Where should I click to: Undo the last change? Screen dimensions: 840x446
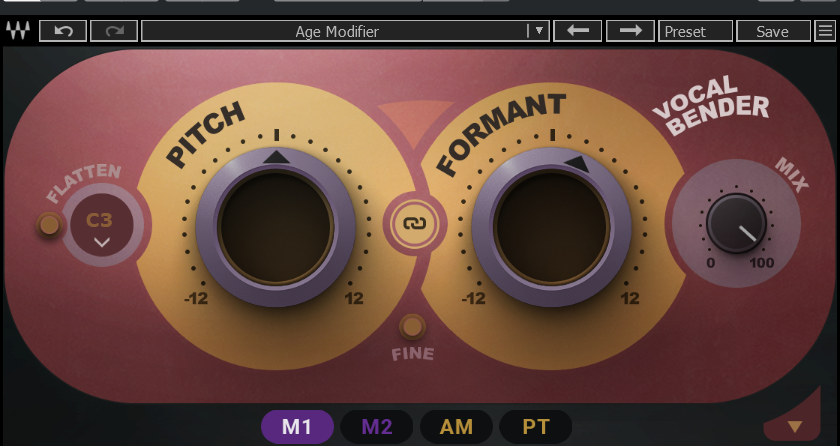63,31
